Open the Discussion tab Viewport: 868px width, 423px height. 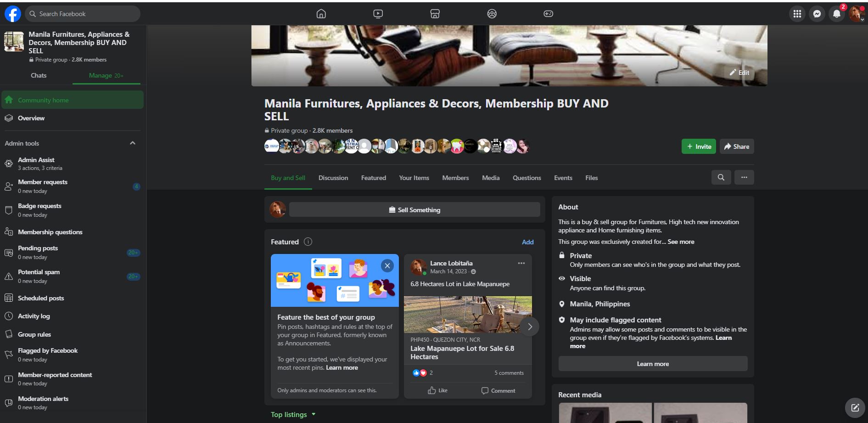point(333,178)
